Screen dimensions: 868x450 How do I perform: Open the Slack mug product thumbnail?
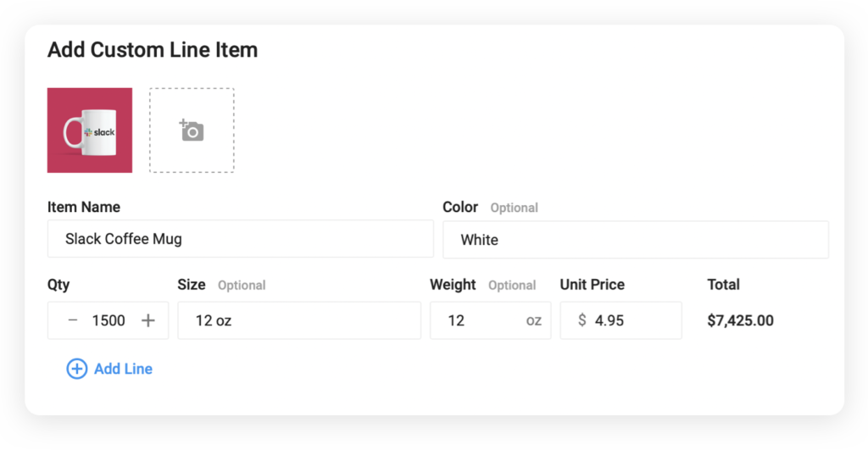pos(90,130)
